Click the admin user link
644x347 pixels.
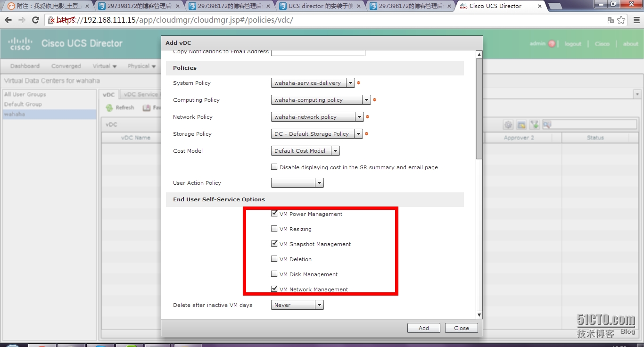(x=537, y=43)
